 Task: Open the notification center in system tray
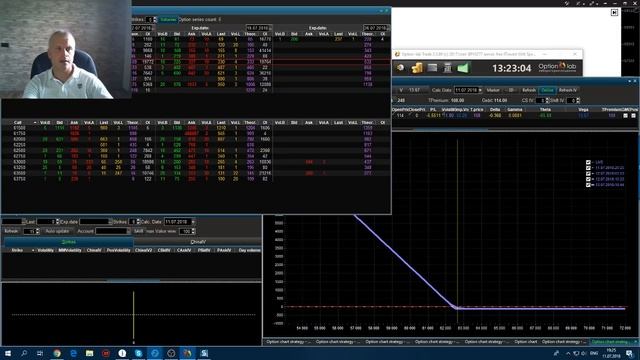coord(630,353)
